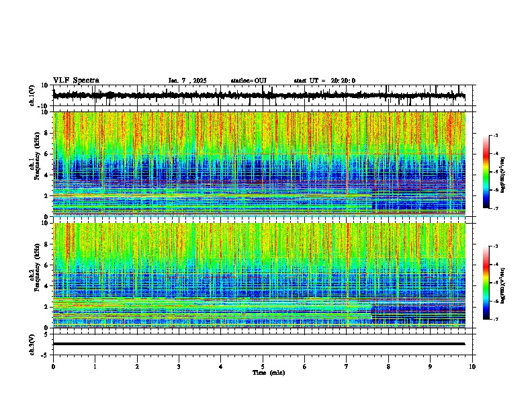Click time axis tick label "7"
Viewport: 532px width, 411px height.
pyautogui.click(x=347, y=367)
